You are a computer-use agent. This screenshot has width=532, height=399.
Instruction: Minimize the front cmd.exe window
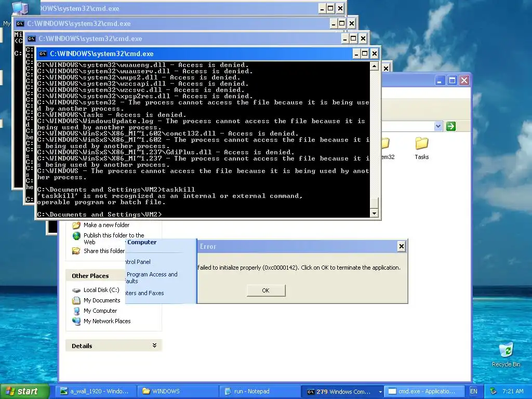pos(356,54)
